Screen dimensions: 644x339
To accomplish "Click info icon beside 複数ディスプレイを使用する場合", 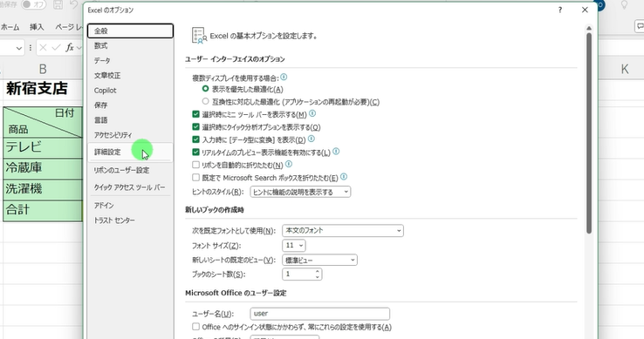I will click(x=284, y=78).
